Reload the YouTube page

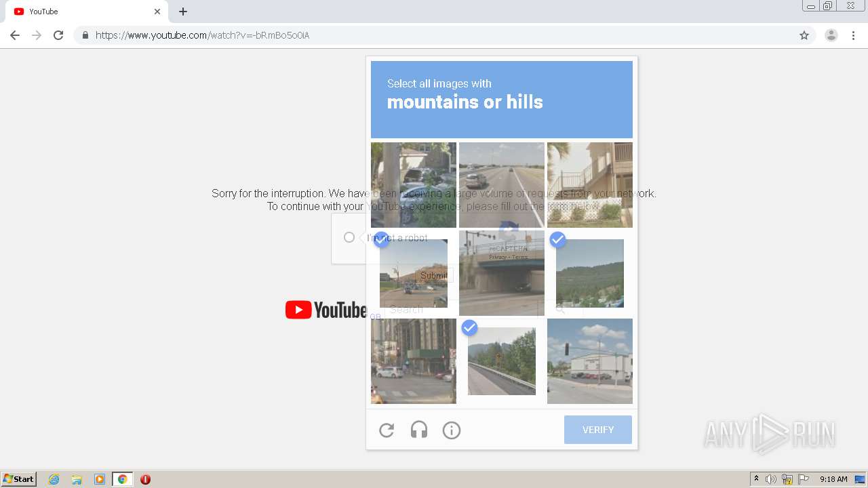58,35
